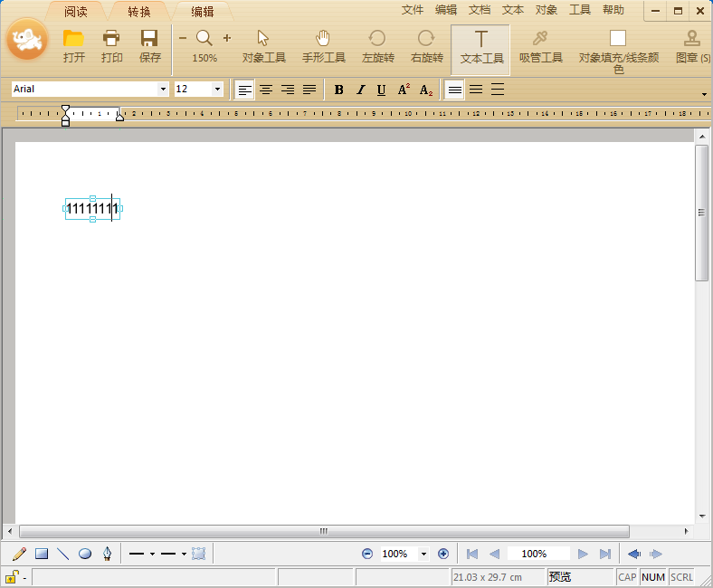Toggle italic formatting
The image size is (713, 588).
click(360, 90)
